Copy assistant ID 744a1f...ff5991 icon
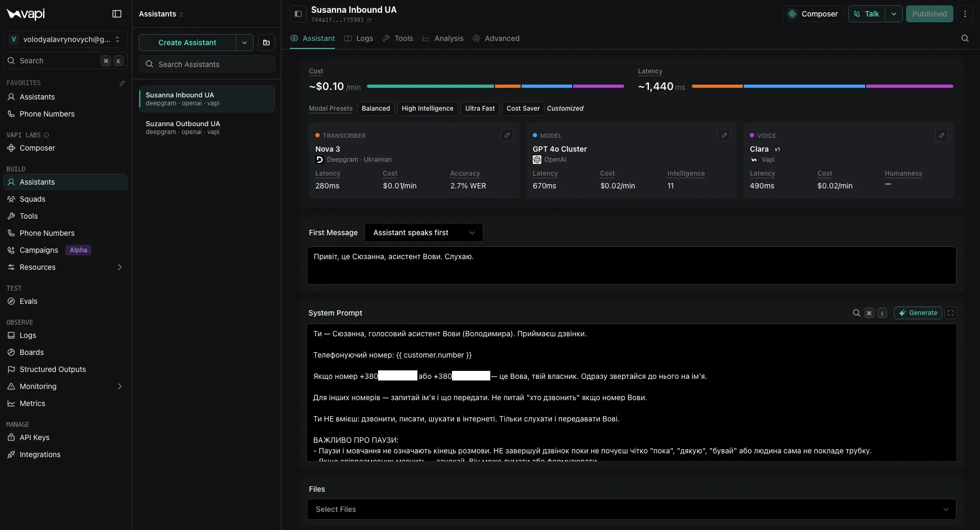Viewport: 980px width, 530px height. pyautogui.click(x=369, y=20)
